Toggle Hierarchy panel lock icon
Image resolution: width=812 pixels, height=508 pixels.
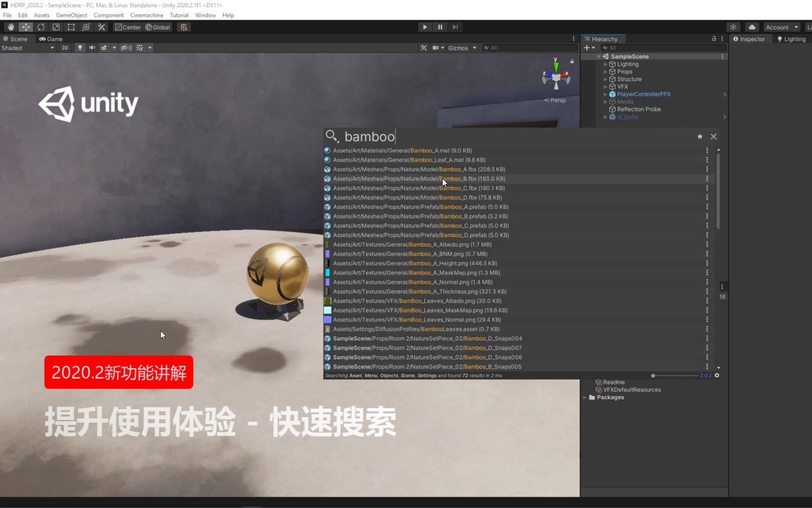click(714, 39)
